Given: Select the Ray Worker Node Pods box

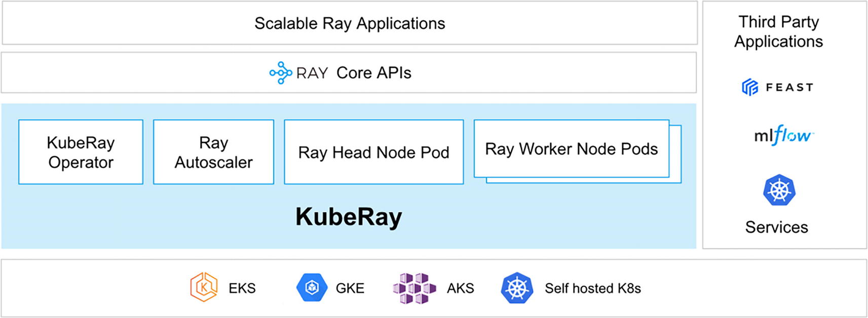Looking at the screenshot, I should 572,149.
